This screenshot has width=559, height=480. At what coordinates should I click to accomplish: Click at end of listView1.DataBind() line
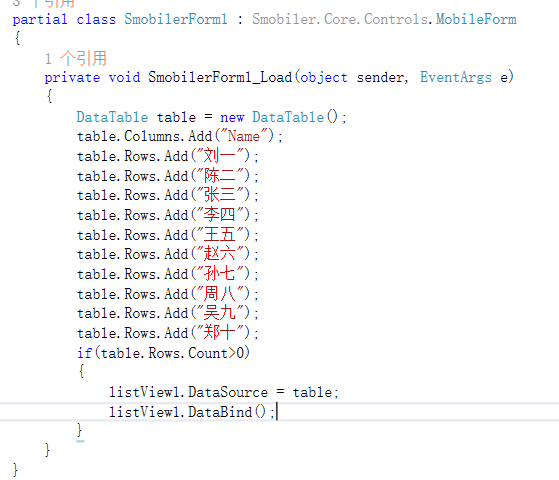[276, 412]
